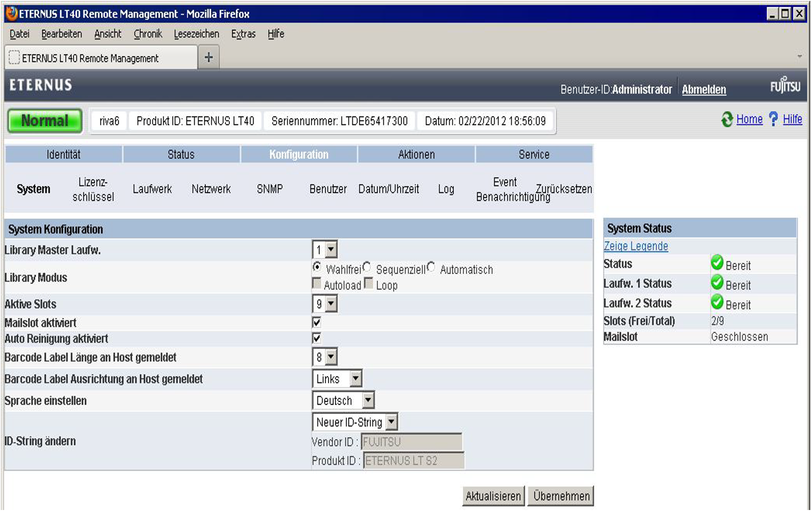Click the Home link
The image size is (812, 516).
click(x=749, y=119)
